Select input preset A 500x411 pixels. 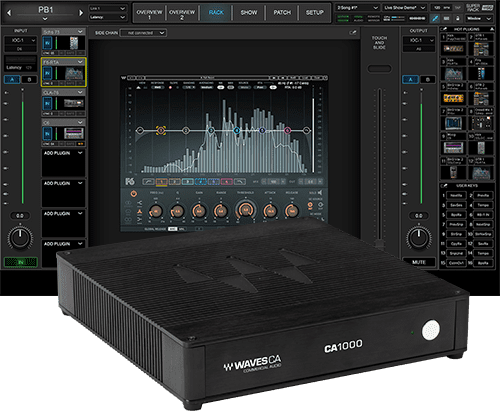[12, 80]
